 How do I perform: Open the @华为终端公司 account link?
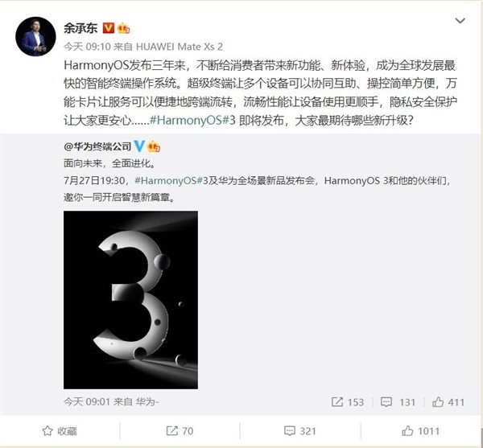[x=97, y=146]
